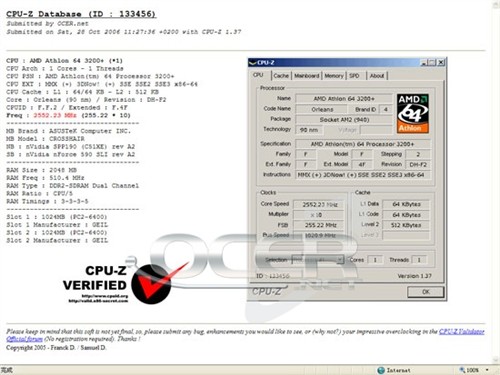This screenshot has height=375, width=500.
Task: Select the CPU tab
Action: (x=258, y=75)
